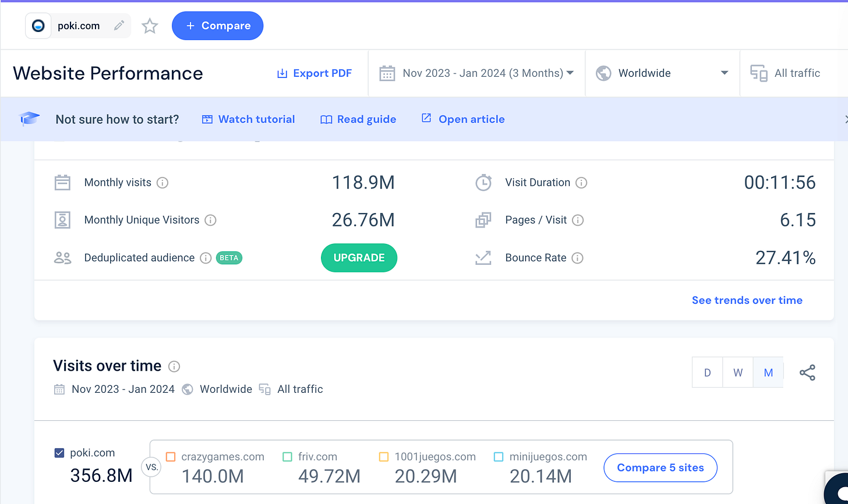Open the Watch tutorial link

coord(248,119)
